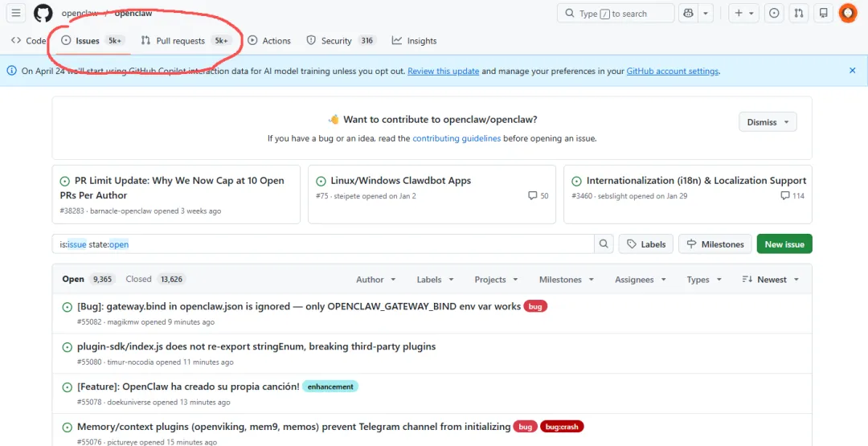Click comment count 50 on Clawdbot card
868x446 pixels.
click(x=538, y=195)
